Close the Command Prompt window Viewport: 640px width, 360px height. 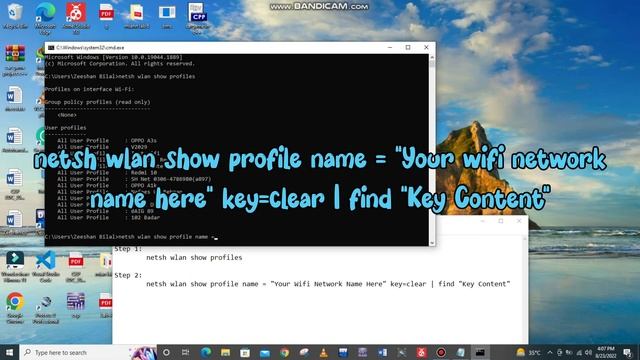[426, 48]
